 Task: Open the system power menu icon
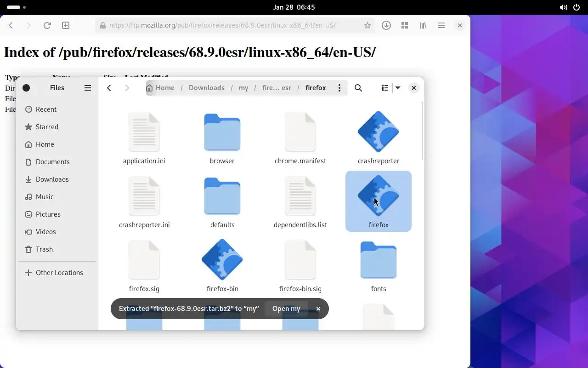click(x=577, y=7)
